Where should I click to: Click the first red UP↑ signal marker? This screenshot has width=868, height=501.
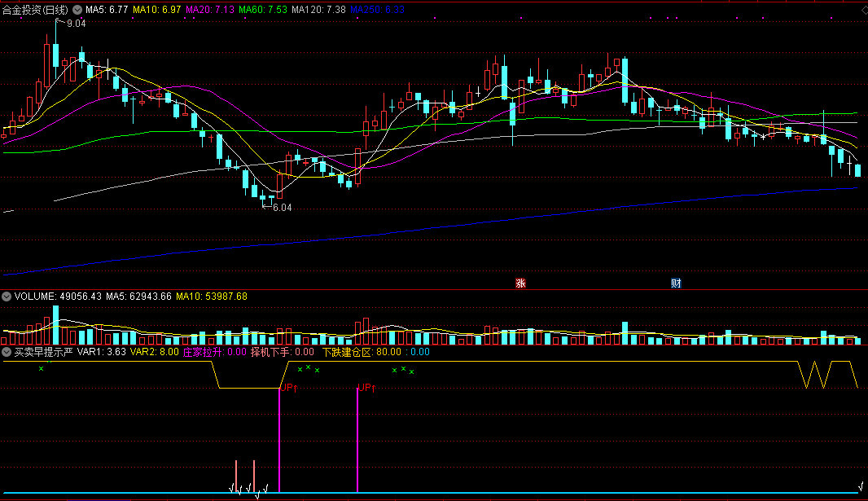pos(289,388)
